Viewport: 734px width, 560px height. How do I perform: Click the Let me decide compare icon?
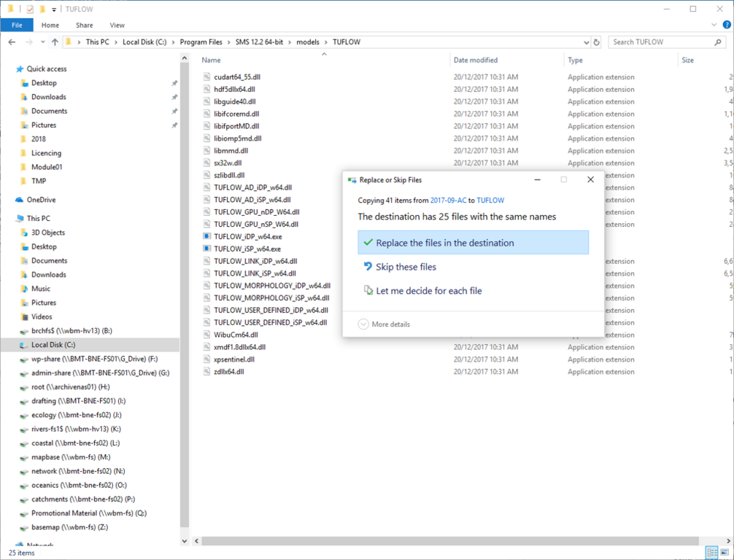(x=368, y=290)
